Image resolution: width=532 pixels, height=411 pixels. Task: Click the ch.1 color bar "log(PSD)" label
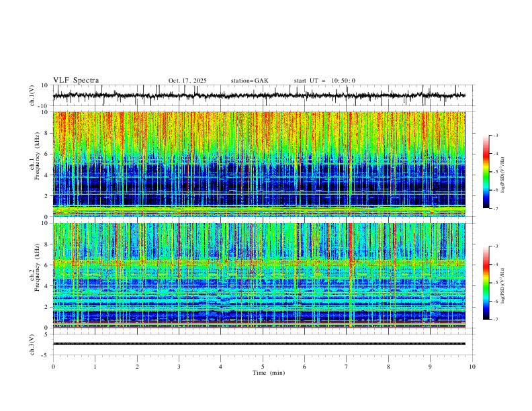(x=503, y=175)
